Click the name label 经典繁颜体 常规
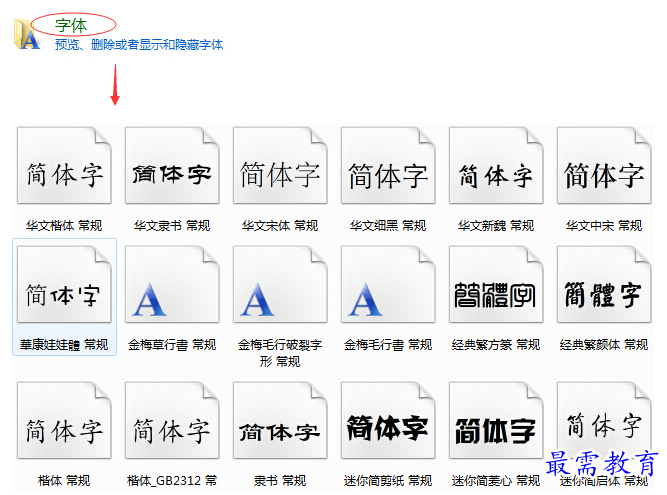Image resolution: width=667 pixels, height=495 pixels. 604,344
